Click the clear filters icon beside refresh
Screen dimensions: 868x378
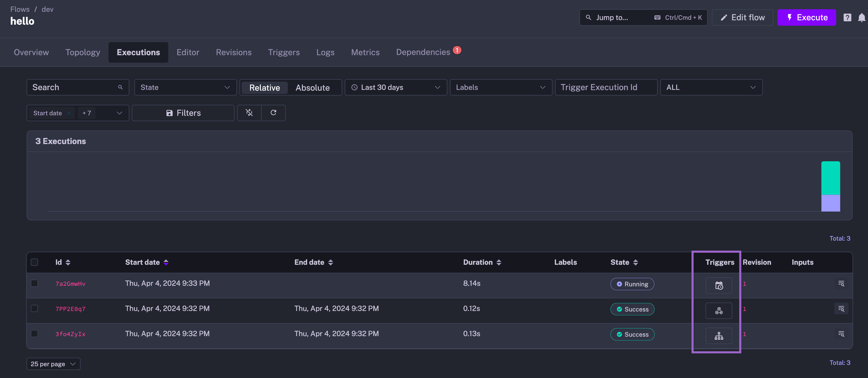249,113
